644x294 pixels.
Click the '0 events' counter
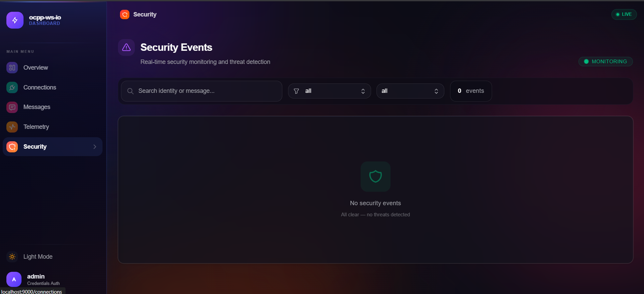pyautogui.click(x=471, y=91)
